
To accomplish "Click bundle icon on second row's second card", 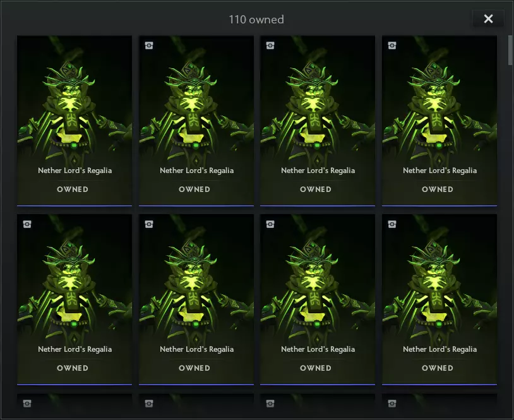I will point(148,224).
